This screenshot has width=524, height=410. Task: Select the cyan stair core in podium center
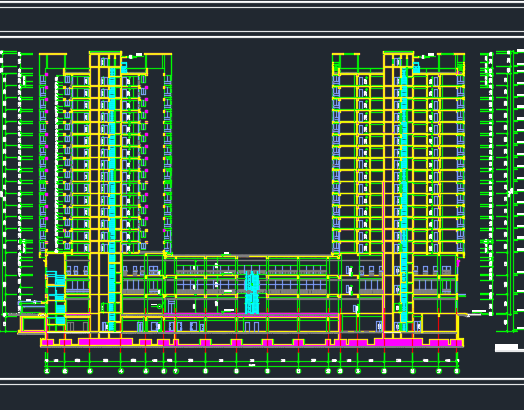(x=252, y=293)
